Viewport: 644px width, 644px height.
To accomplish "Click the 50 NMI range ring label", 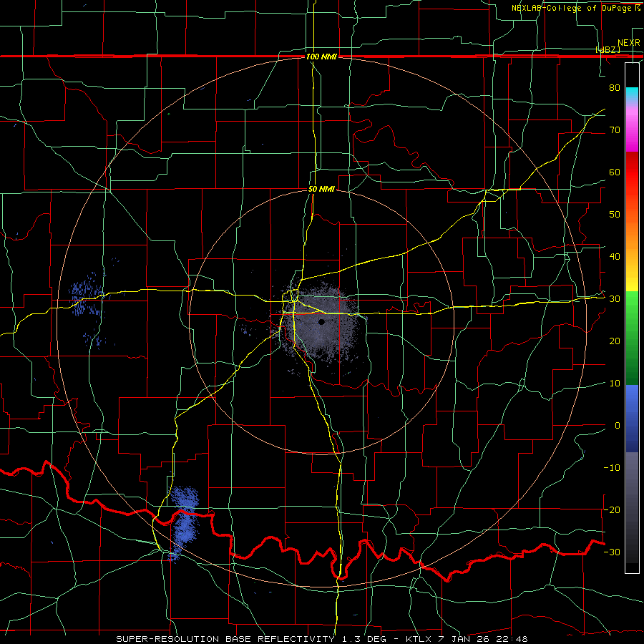I will [321, 189].
